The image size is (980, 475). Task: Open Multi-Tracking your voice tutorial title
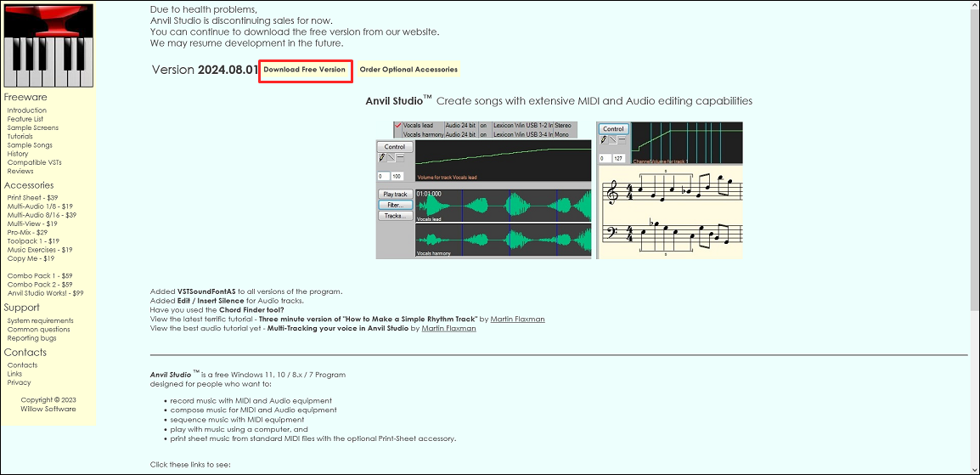[338, 328]
